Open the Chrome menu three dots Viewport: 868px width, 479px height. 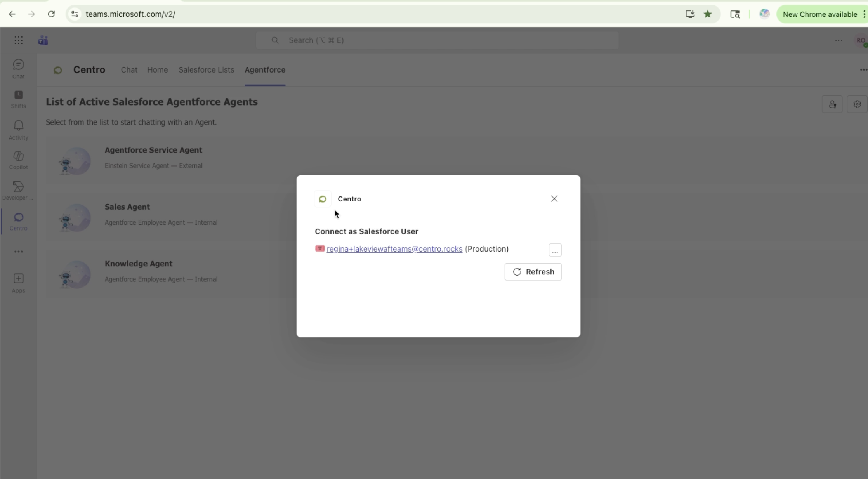tap(864, 14)
